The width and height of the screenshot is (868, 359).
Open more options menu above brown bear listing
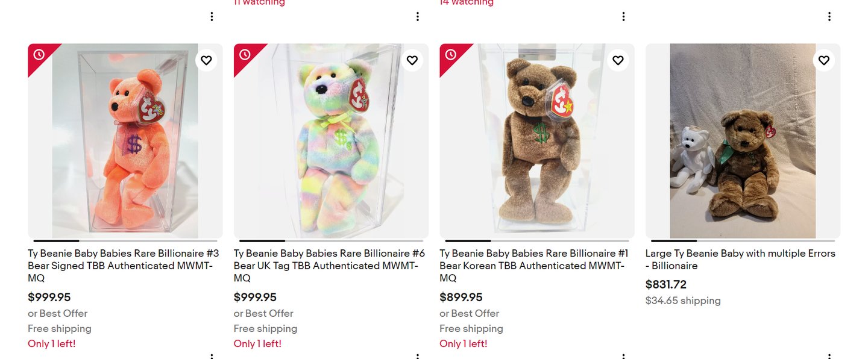[623, 17]
